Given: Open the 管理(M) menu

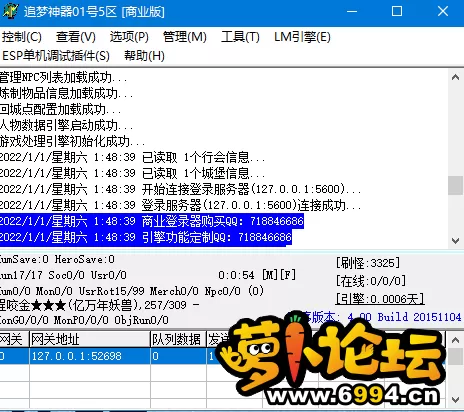Looking at the screenshot, I should 185,37.
